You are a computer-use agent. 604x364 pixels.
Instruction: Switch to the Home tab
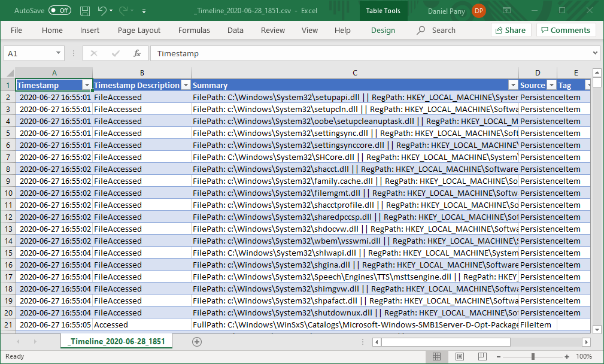coord(52,30)
